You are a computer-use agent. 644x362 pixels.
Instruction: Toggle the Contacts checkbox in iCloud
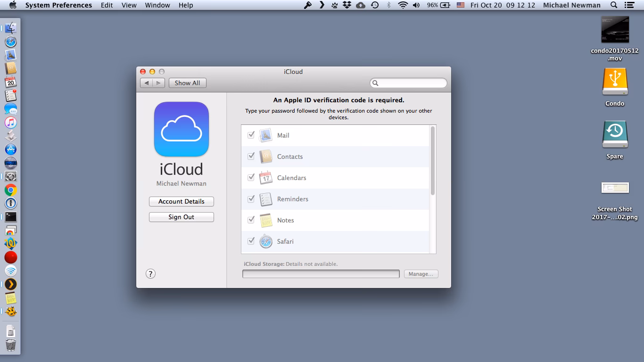click(251, 156)
